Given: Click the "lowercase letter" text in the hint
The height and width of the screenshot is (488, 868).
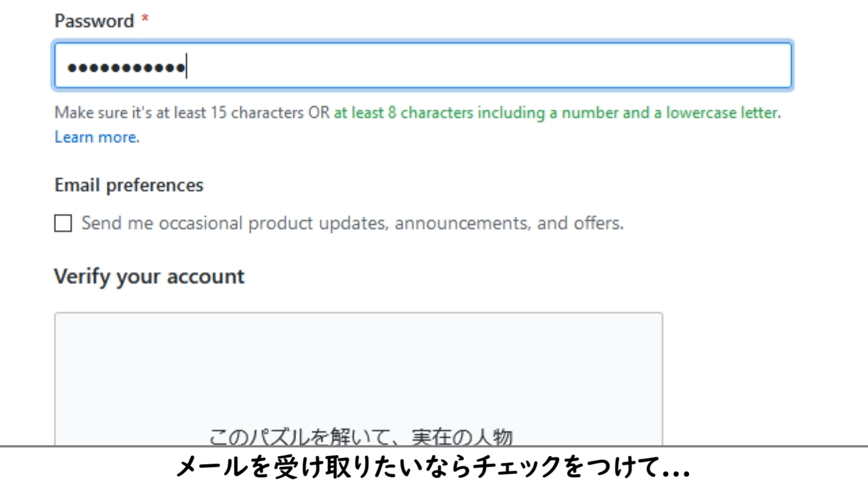Looking at the screenshot, I should (x=722, y=113).
